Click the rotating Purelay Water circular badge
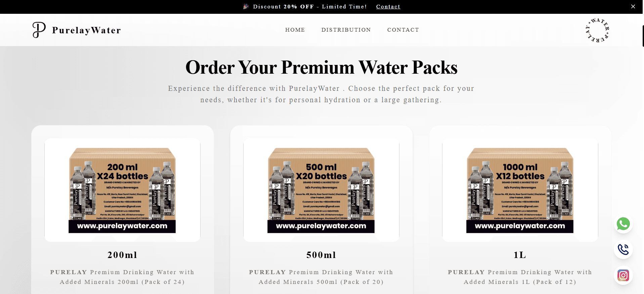This screenshot has width=644, height=294. [x=597, y=30]
